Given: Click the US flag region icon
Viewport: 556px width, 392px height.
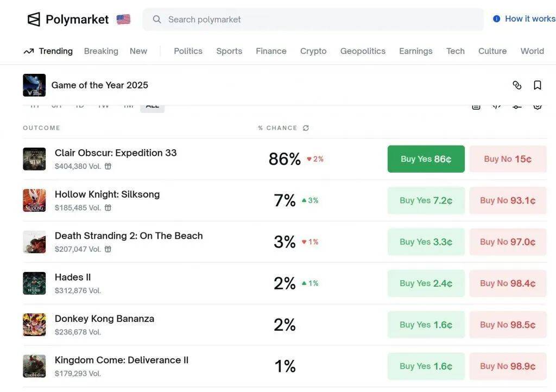Looking at the screenshot, I should pos(123,20).
